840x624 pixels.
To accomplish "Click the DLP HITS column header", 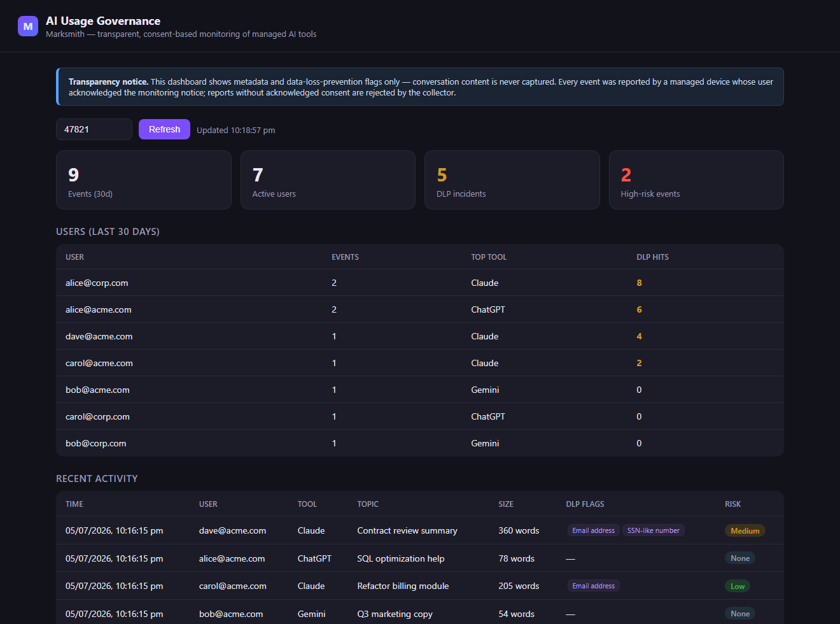I will pyautogui.click(x=652, y=257).
